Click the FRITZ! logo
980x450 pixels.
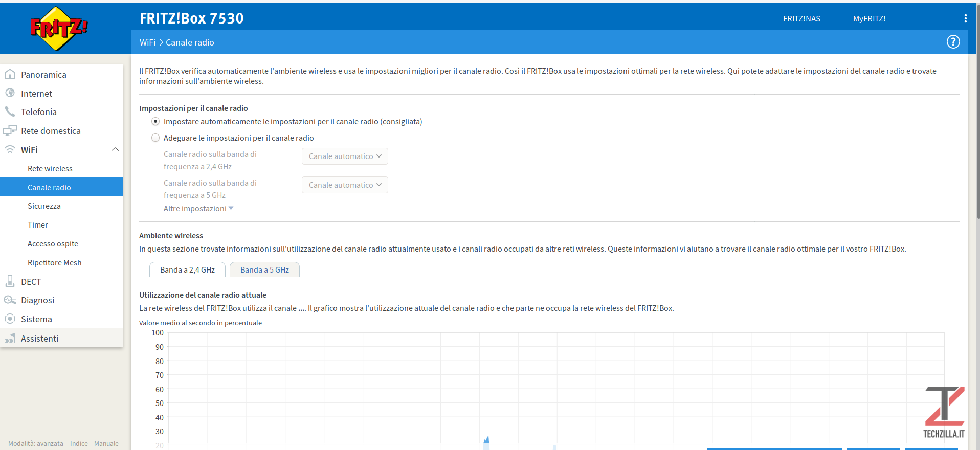click(x=59, y=29)
